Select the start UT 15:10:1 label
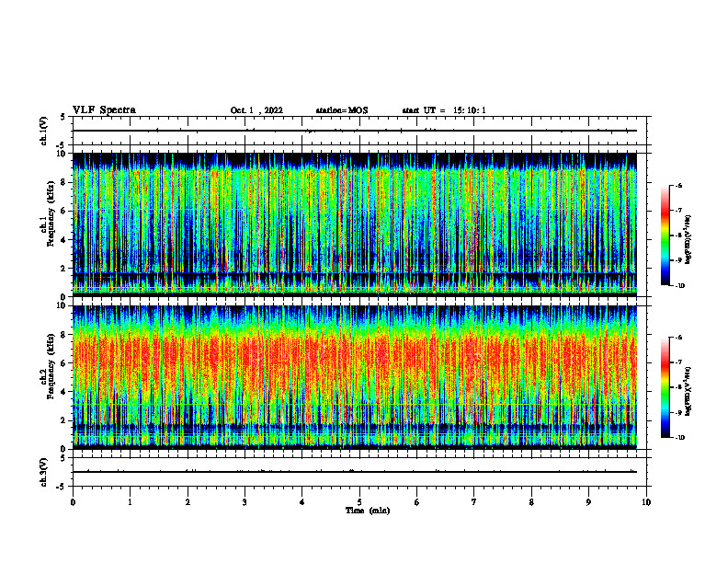728x563 pixels. (x=444, y=110)
